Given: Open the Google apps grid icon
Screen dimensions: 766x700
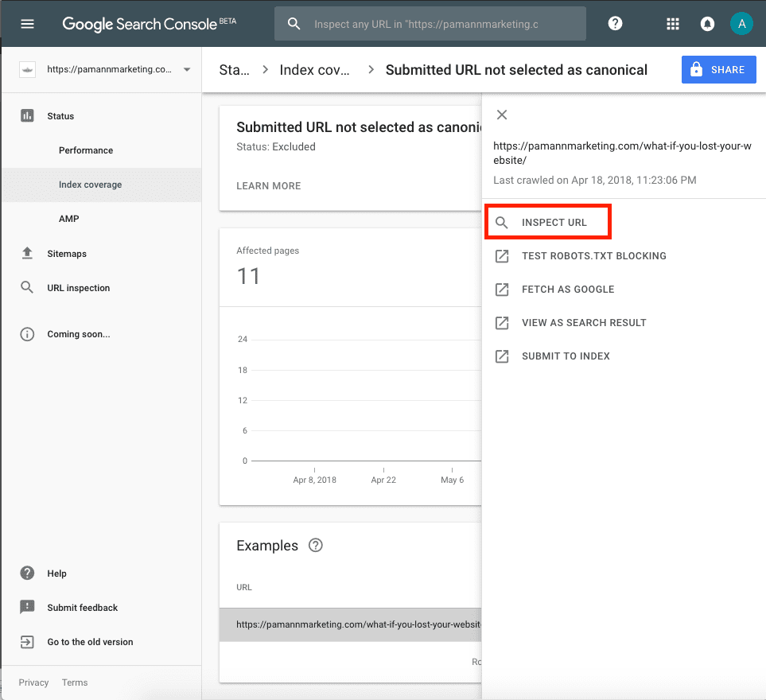Looking at the screenshot, I should tap(673, 23).
